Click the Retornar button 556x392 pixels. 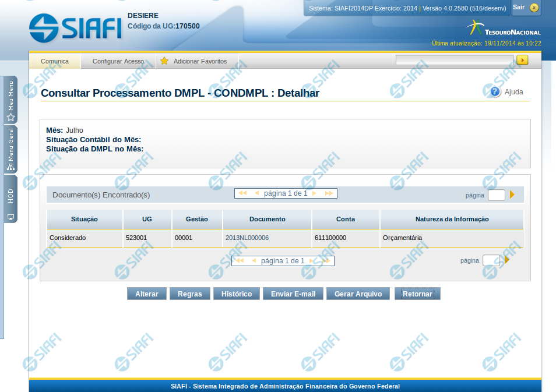pos(417,294)
